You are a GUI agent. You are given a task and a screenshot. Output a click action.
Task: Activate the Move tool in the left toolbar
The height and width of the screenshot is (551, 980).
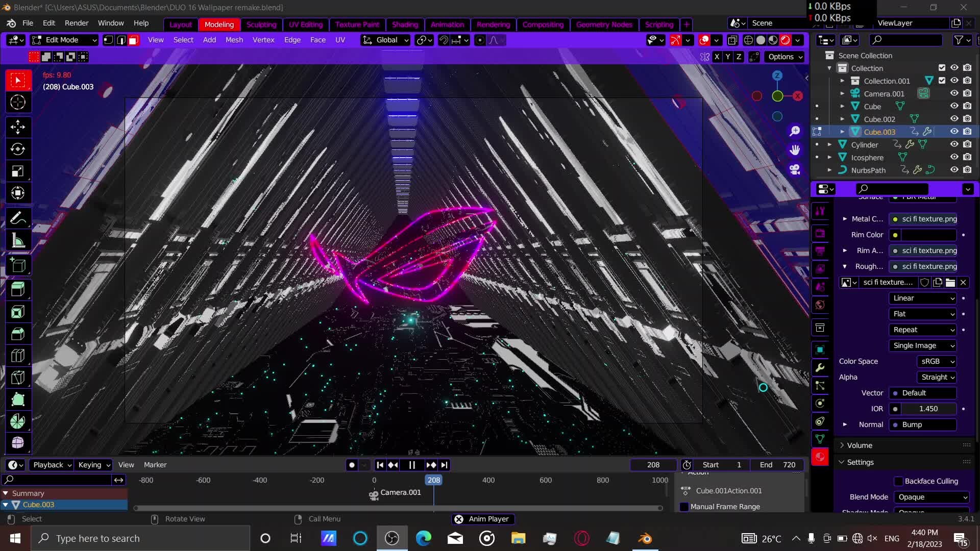click(x=18, y=127)
